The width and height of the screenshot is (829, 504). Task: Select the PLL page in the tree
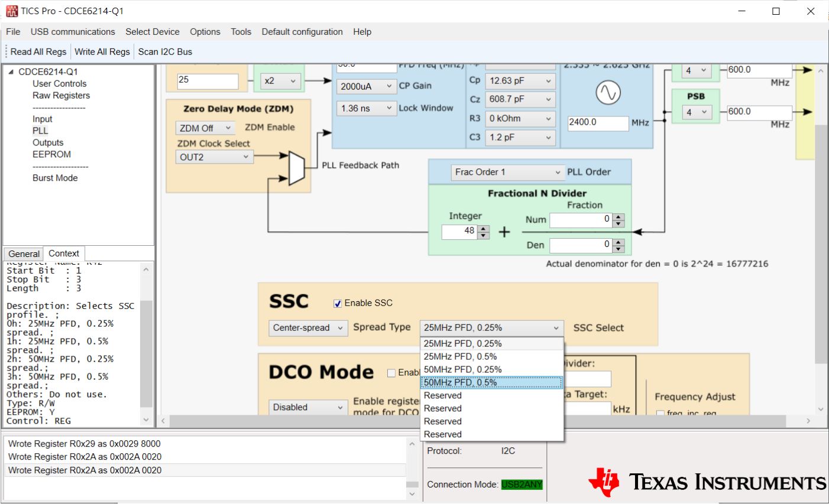click(40, 131)
